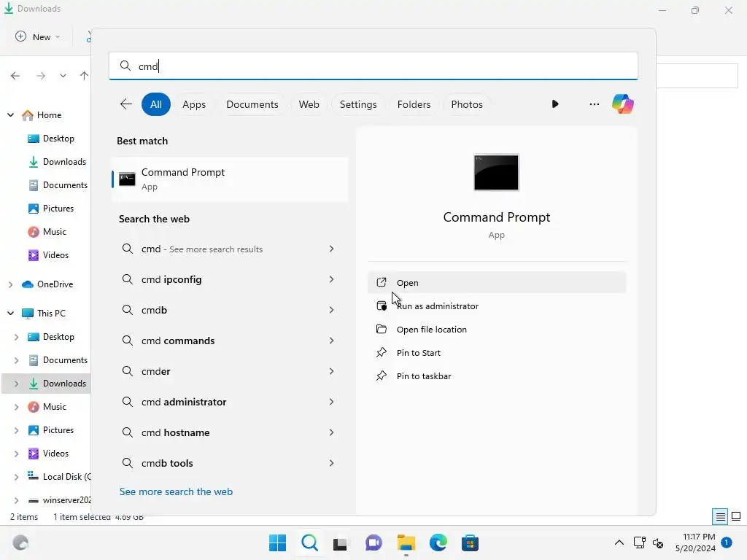
Task: Expand the cmdb web suggestion arrow
Action: point(331,310)
